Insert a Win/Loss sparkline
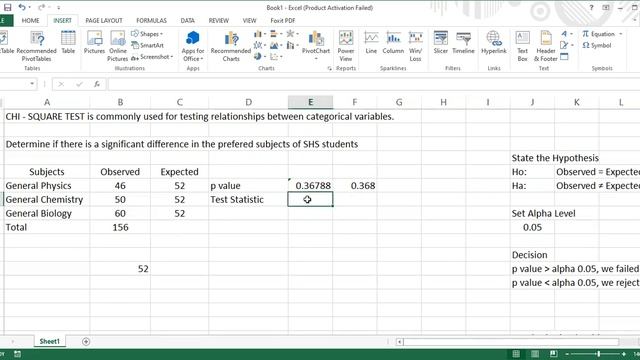This screenshot has height=360, width=640. (x=415, y=46)
